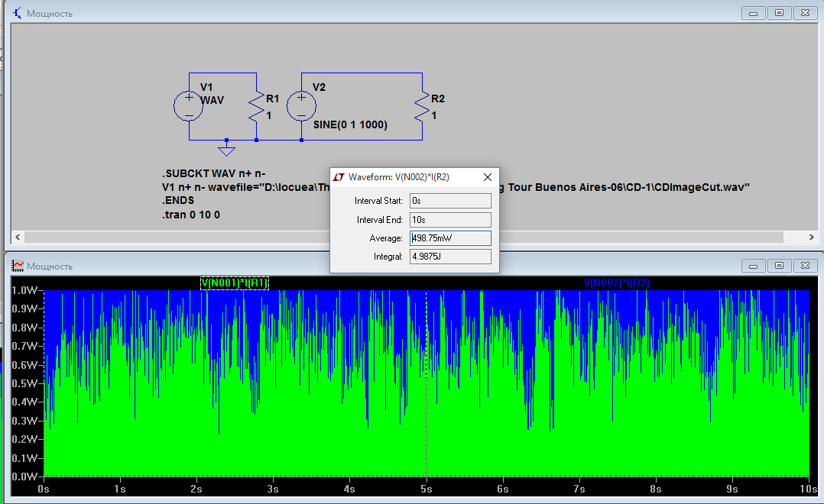Close the Waveform V(N002)*I(R2) dialog

point(487,177)
